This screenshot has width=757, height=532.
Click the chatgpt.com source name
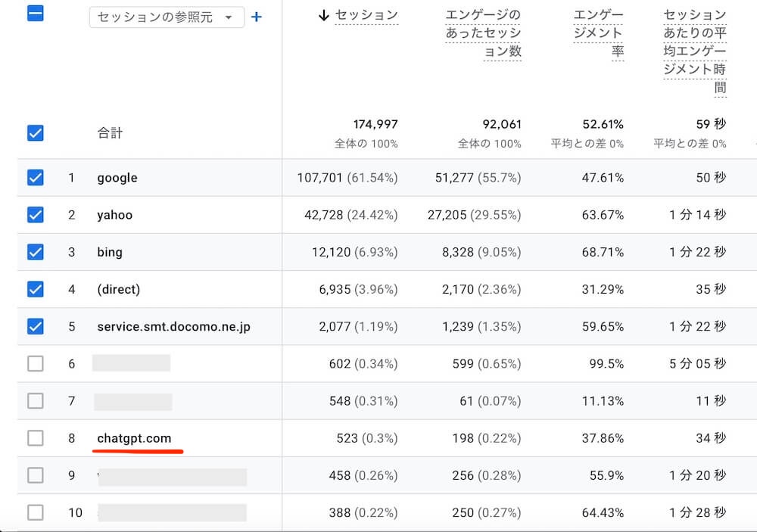pos(134,438)
